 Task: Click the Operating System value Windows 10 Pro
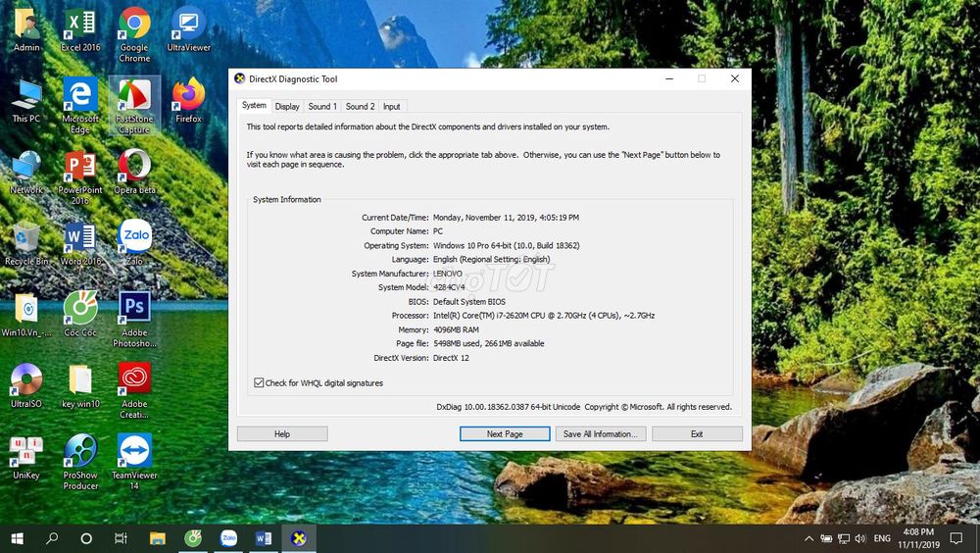pyautogui.click(x=507, y=245)
